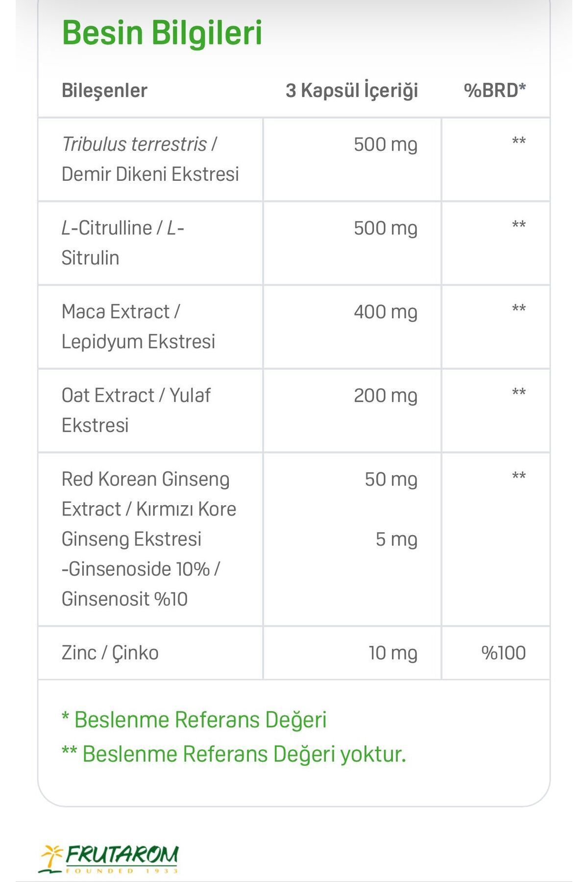
Task: Select the 3 Kapsül İçeriği column header
Action: coord(352,91)
